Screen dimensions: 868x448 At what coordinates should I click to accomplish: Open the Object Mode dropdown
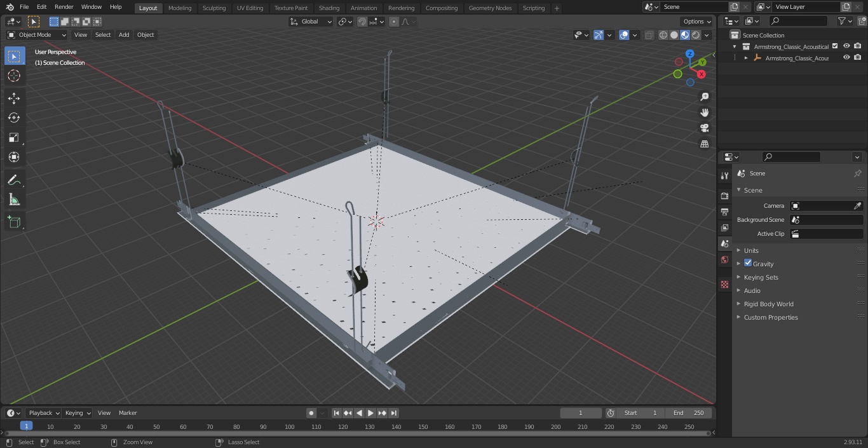tap(37, 35)
